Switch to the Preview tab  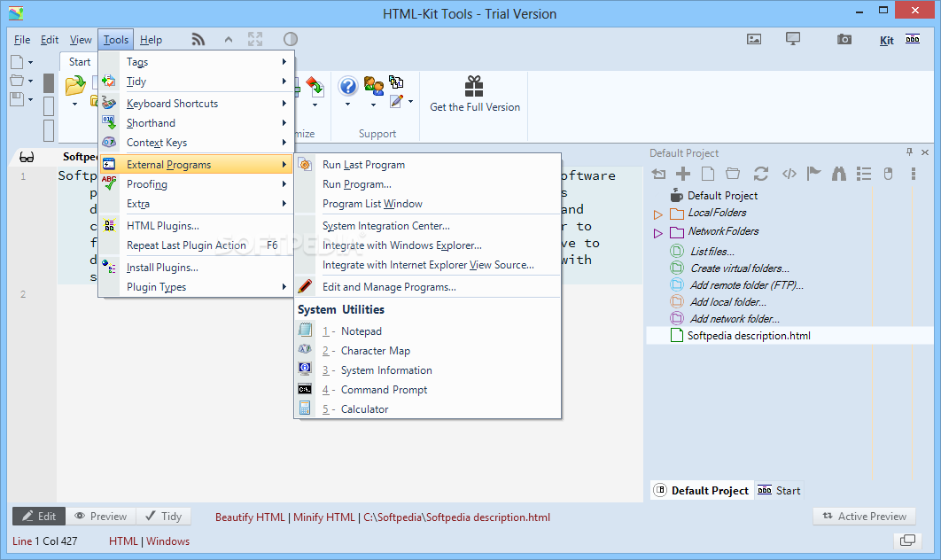100,517
